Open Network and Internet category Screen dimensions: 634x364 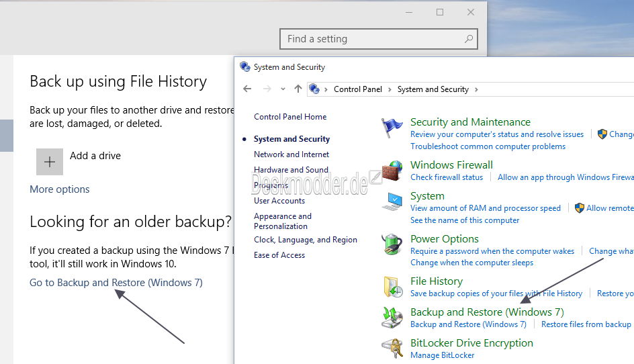coord(291,154)
